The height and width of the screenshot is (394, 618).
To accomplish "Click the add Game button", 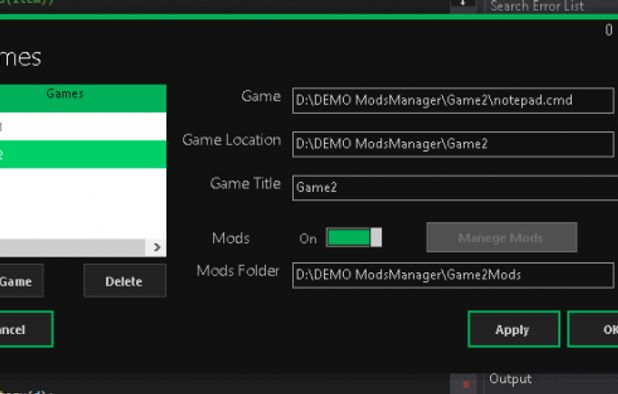I will tap(21, 281).
